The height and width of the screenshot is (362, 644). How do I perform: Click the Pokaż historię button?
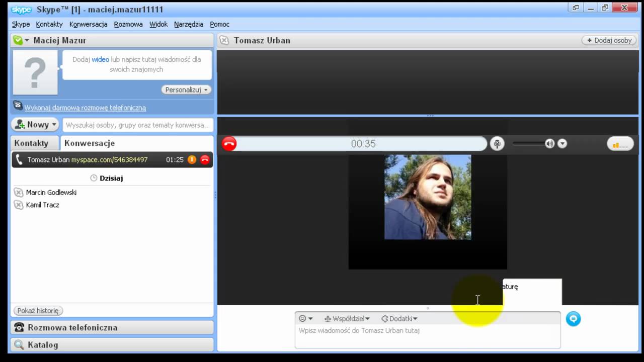pyautogui.click(x=38, y=311)
